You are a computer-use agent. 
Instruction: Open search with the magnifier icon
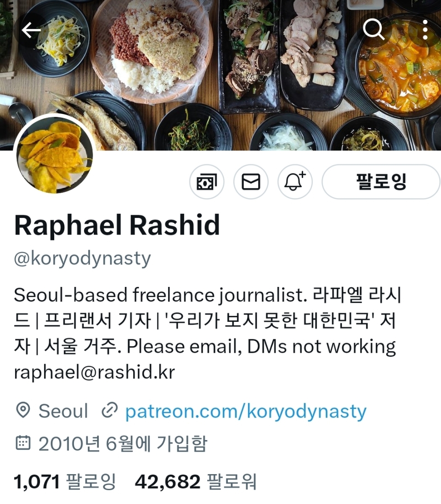(373, 29)
